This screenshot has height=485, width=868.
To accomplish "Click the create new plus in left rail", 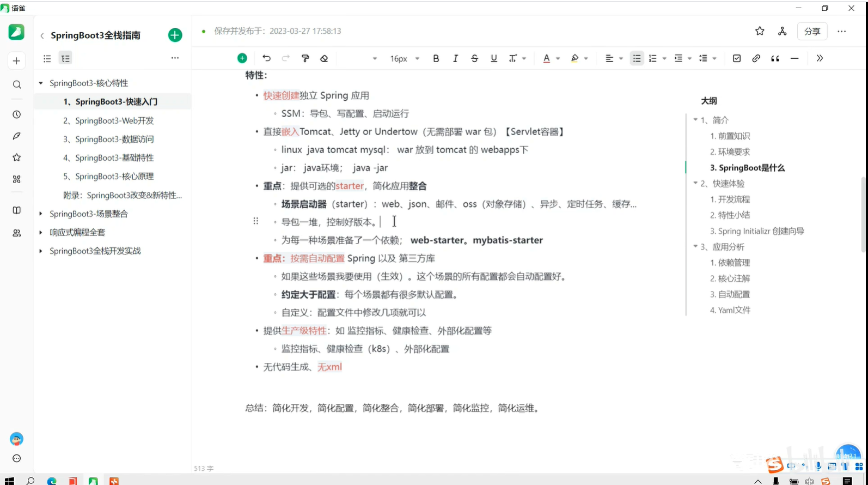I will 16,60.
